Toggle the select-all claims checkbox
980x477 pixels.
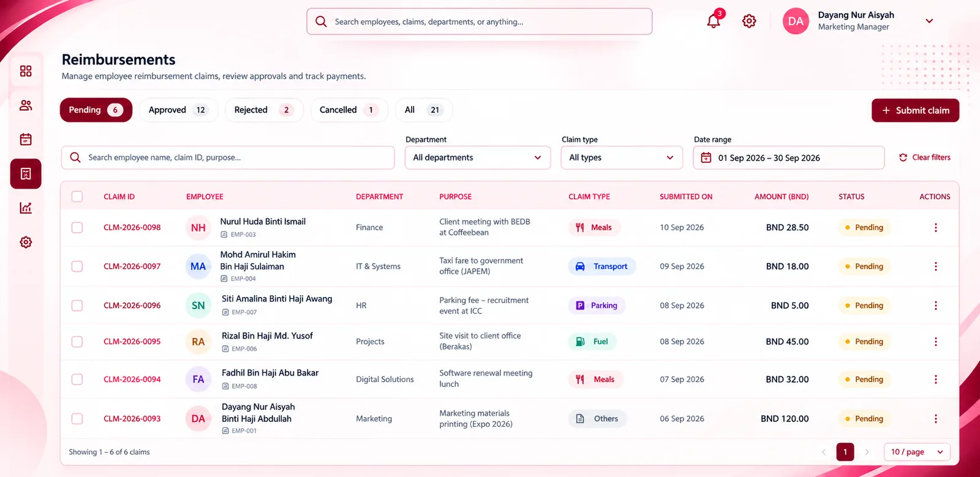pos(77,197)
